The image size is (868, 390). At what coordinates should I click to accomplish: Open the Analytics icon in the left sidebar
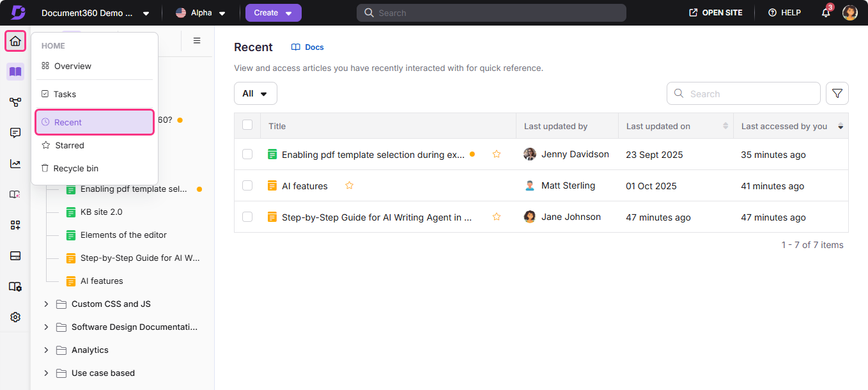15,164
